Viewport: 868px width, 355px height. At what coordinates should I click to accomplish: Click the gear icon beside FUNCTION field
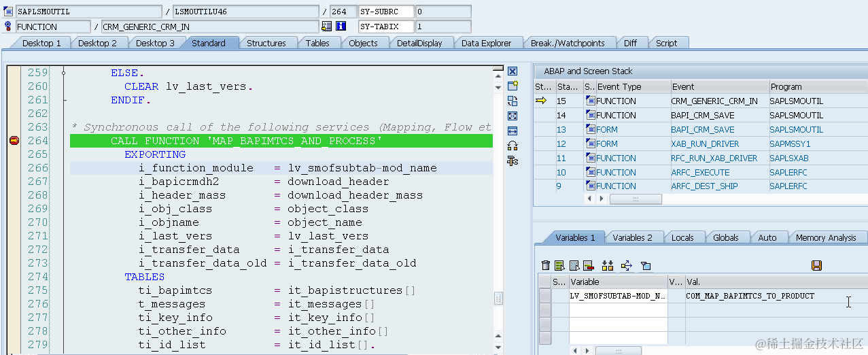click(x=8, y=27)
